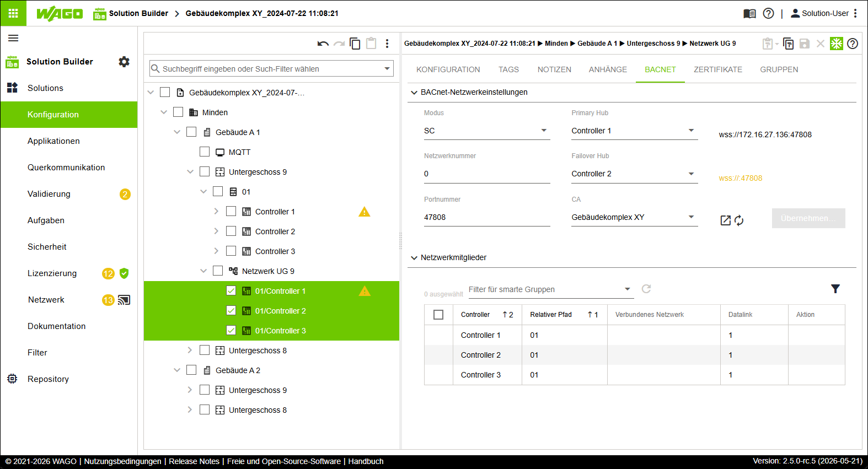This screenshot has width=868, height=469.
Task: Open the Modus SC dropdown
Action: pos(487,131)
